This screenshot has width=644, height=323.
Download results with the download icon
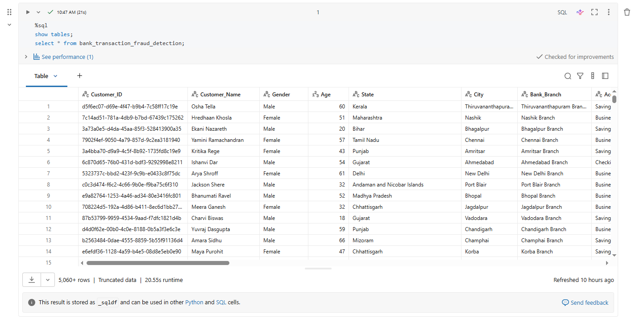click(32, 280)
